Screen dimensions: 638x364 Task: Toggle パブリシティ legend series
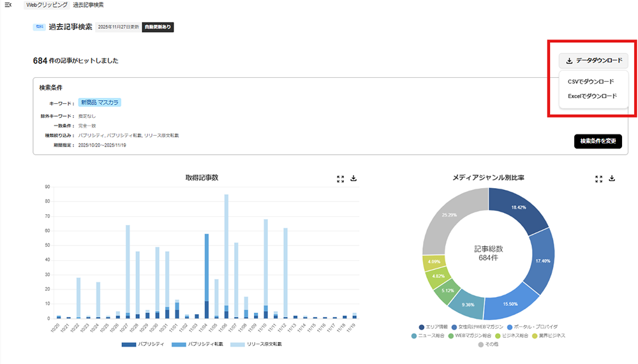point(143,344)
